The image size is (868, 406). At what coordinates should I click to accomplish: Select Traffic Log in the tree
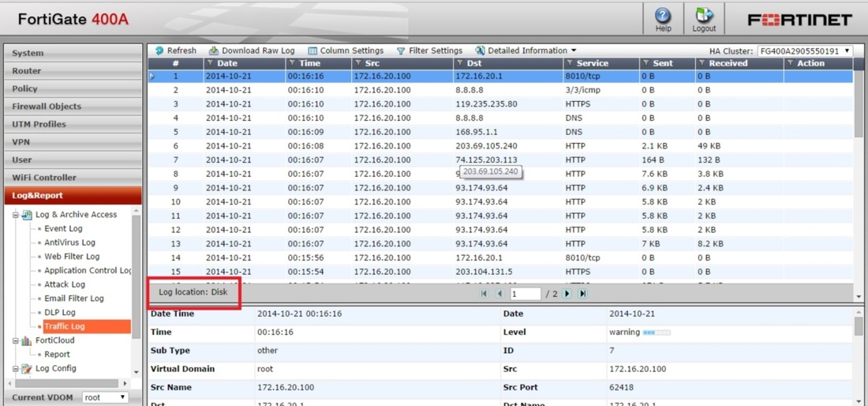click(x=87, y=326)
